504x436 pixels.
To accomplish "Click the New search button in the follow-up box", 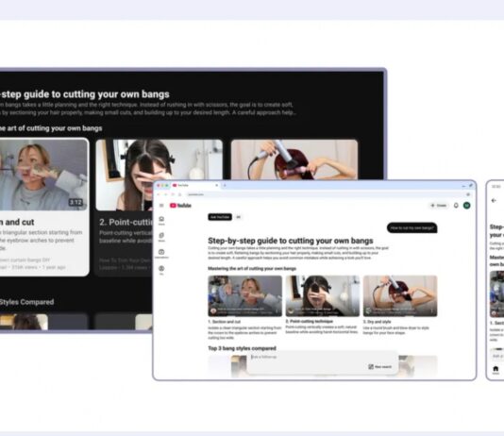I will click(380, 366).
